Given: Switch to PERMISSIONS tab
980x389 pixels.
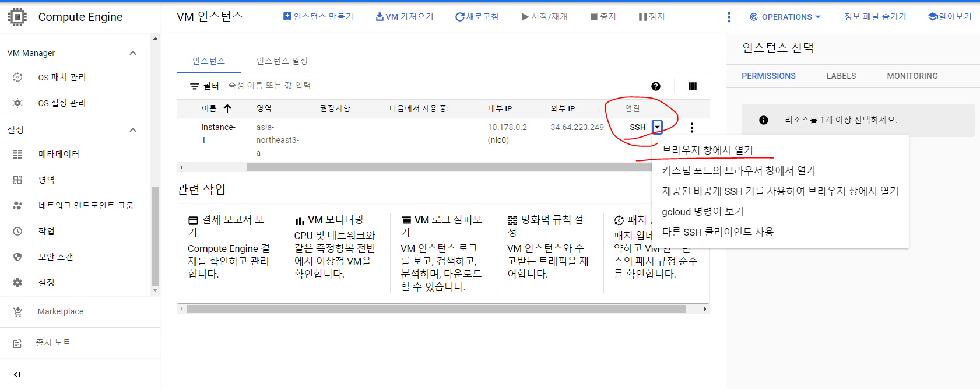Looking at the screenshot, I should coord(768,76).
